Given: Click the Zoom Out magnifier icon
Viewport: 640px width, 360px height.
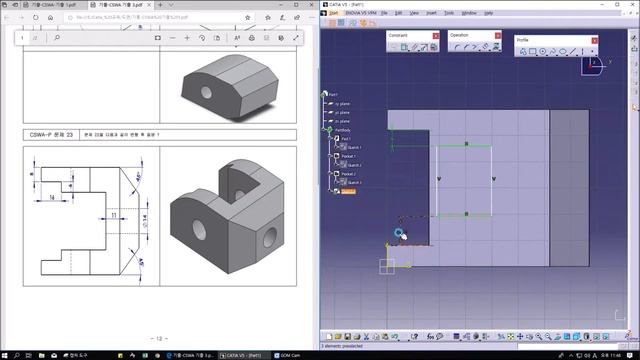Looking at the screenshot, I should click(548, 336).
